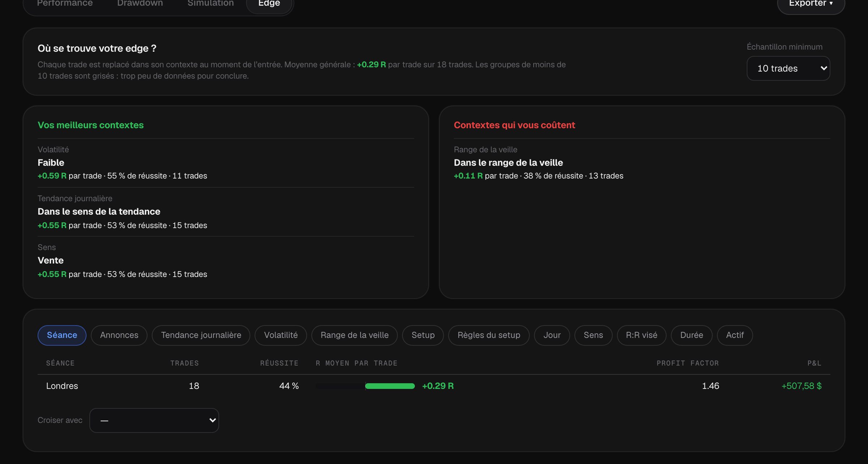Switch to the Performance tab
This screenshot has height=464, width=868.
(x=65, y=3)
